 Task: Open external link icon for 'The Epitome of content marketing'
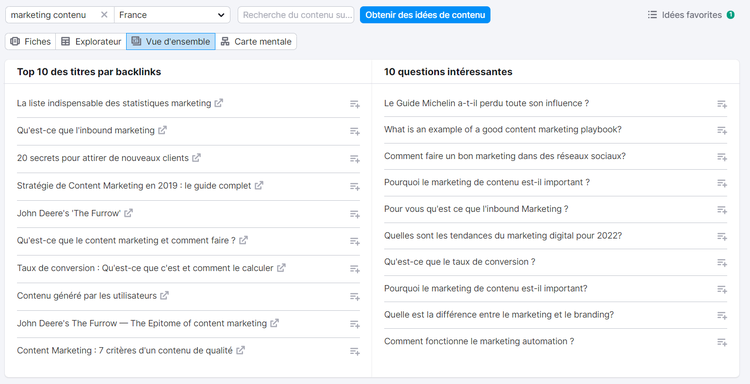click(x=274, y=323)
